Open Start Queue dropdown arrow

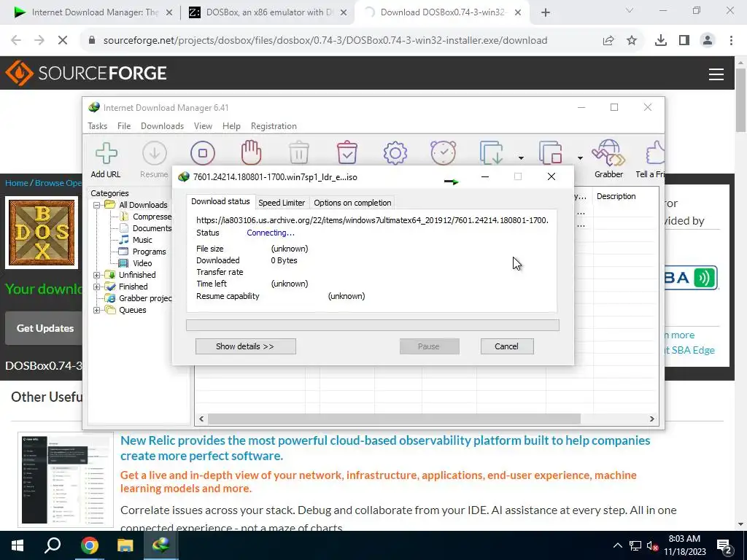tap(521, 158)
